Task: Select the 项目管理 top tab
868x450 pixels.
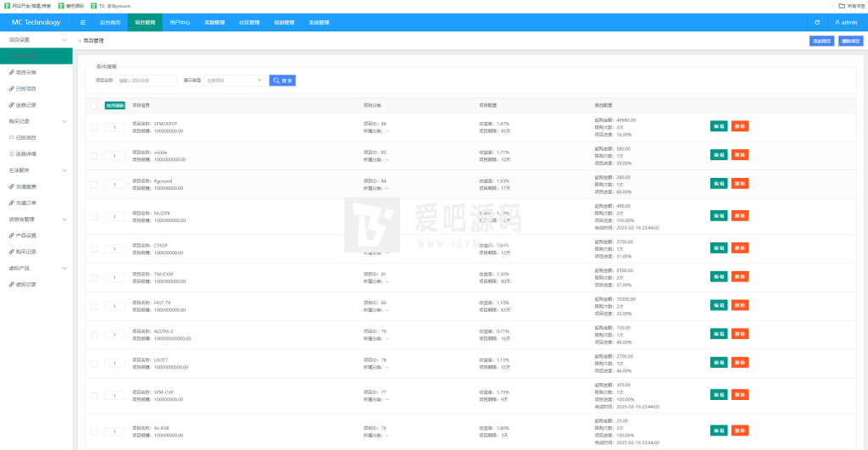Action: [x=145, y=23]
